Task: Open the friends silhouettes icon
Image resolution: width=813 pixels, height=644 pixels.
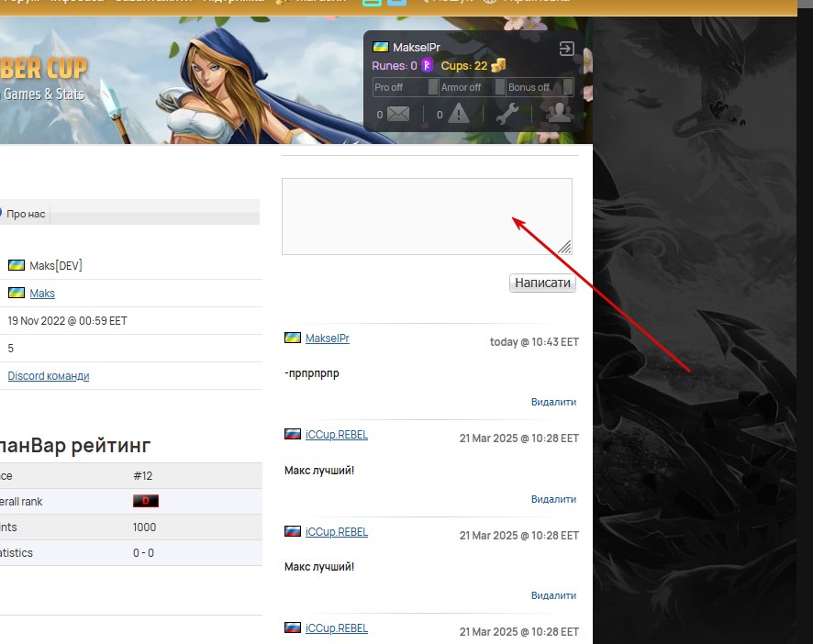Action: pyautogui.click(x=560, y=113)
